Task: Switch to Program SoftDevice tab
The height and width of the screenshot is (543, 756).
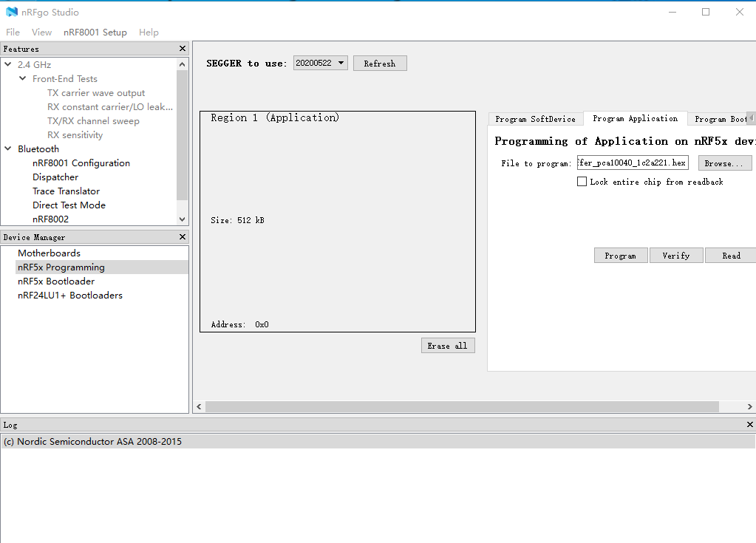Action: click(535, 119)
